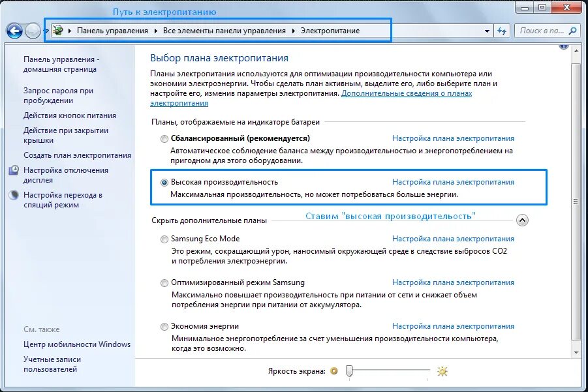Screen dimensions: 588x392
Task: Click the scrollbar down arrow
Action: (x=576, y=352)
